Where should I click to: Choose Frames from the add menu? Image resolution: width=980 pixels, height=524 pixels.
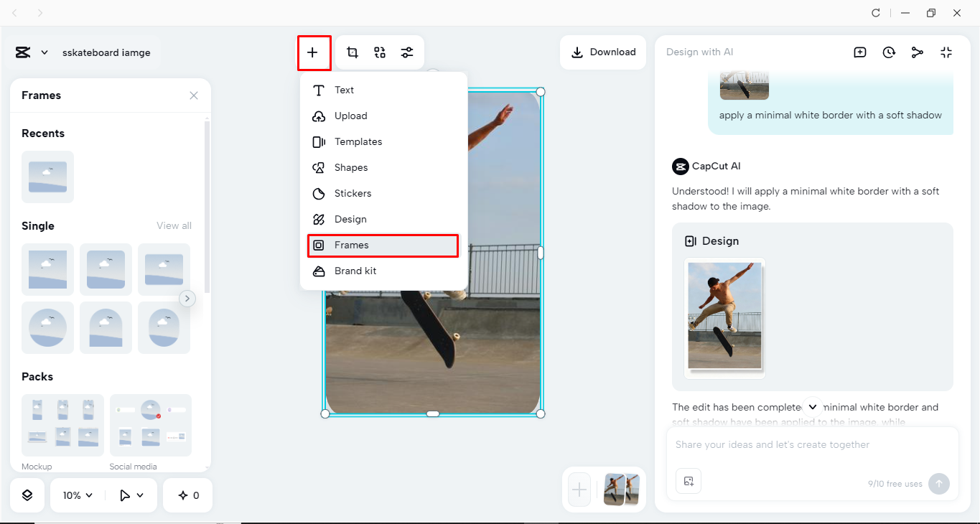click(383, 245)
